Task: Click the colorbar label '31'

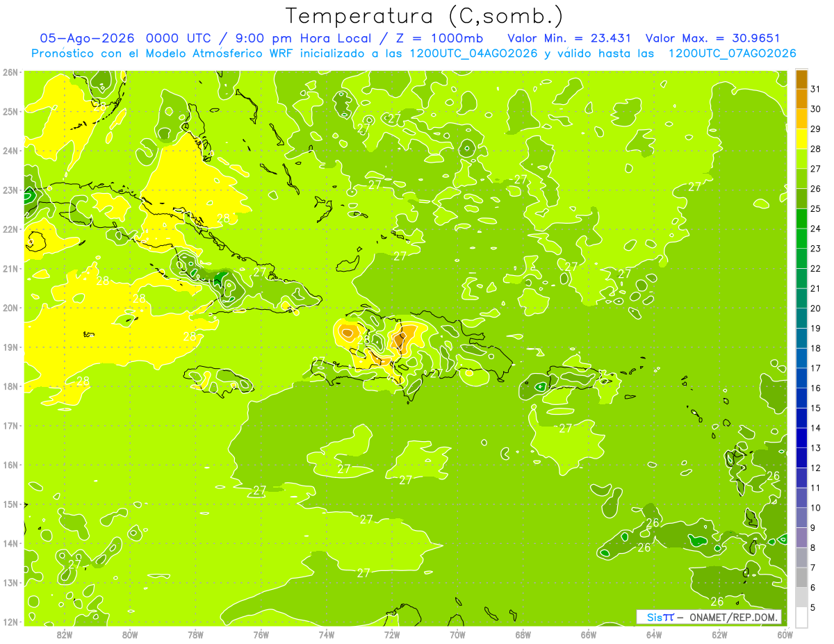Action: click(815, 89)
